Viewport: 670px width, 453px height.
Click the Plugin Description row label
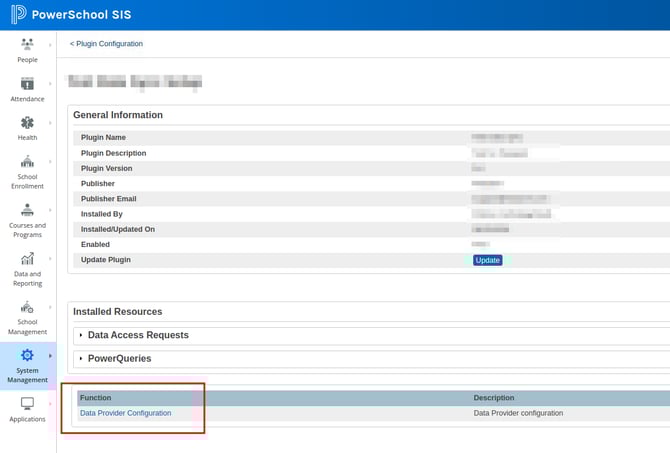click(114, 153)
